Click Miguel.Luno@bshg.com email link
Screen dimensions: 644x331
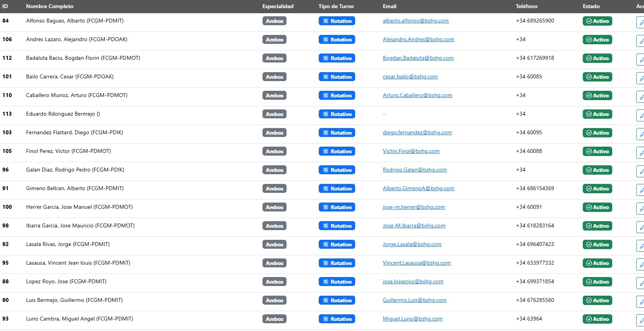[x=413, y=319]
